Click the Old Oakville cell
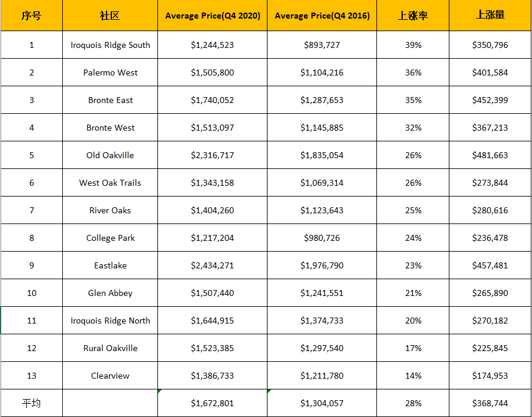532x417 pixels. (x=110, y=155)
